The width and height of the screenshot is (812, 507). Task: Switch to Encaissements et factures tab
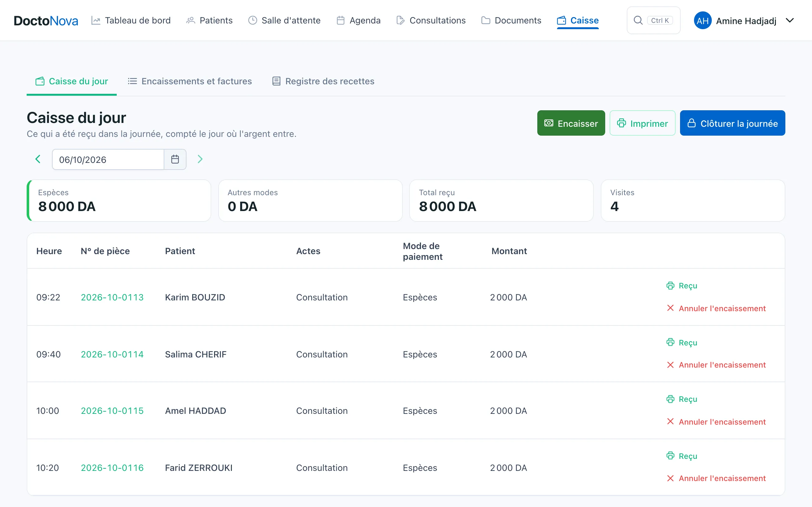tap(190, 81)
